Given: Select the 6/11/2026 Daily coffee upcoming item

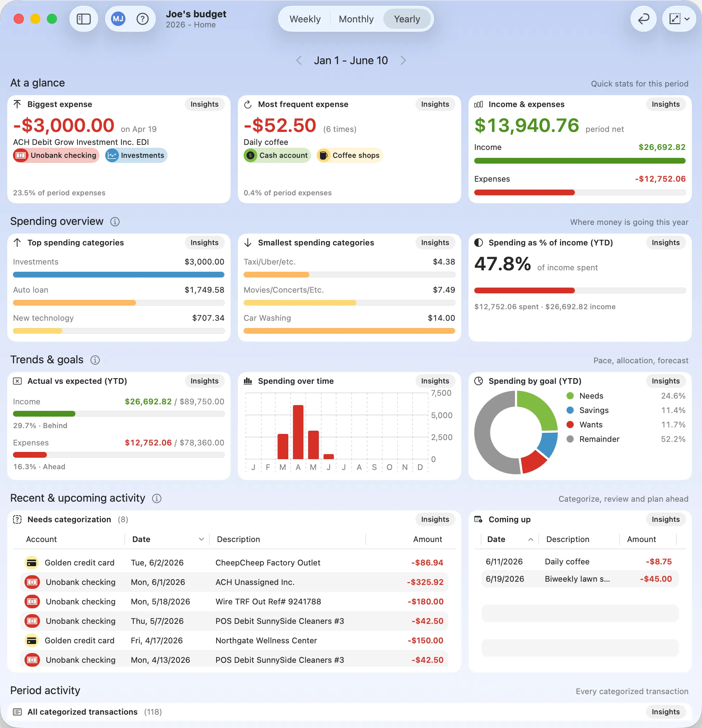Looking at the screenshot, I should coord(580,562).
